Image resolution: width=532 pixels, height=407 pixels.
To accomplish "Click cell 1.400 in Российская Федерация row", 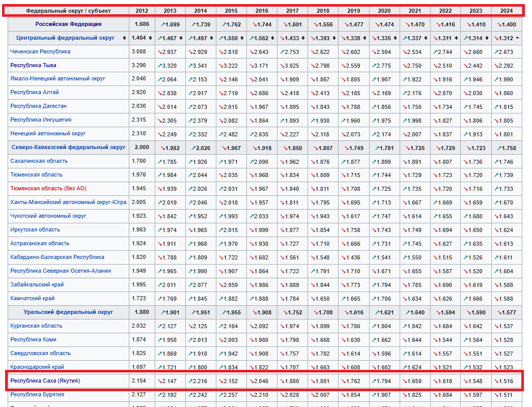I will (507, 24).
